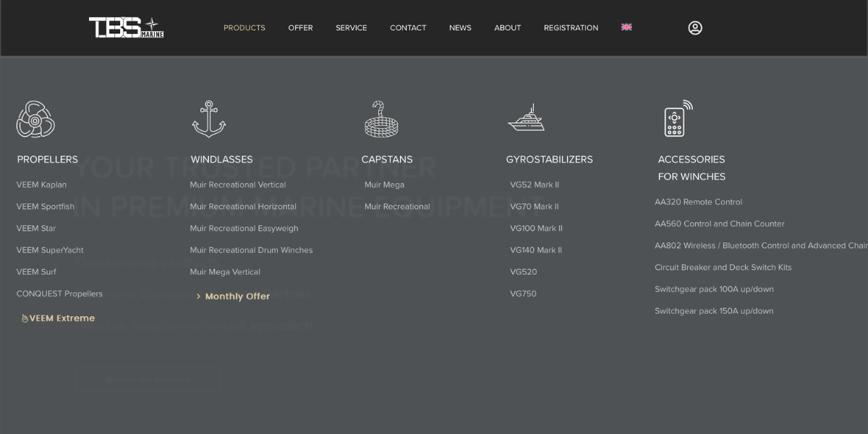Screen dimensions: 868x434
Task: Open the WINDLASSES category heading
Action: click(x=222, y=159)
